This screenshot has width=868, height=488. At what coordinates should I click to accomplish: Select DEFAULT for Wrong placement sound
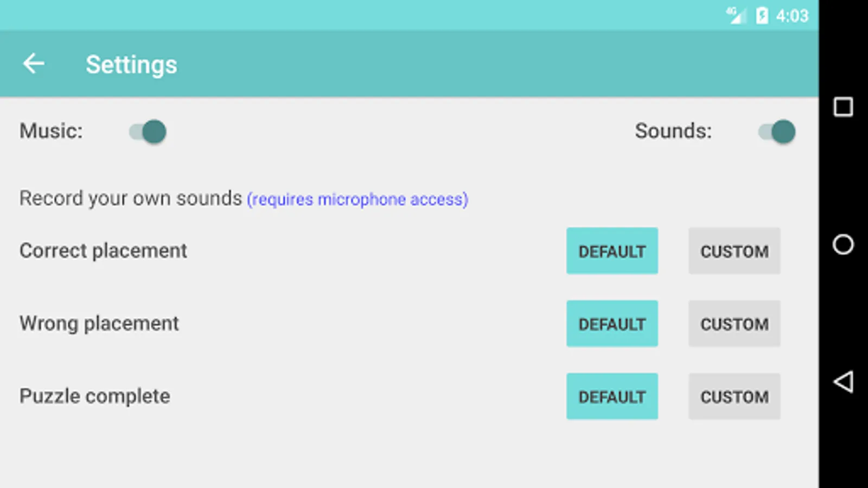tap(612, 324)
